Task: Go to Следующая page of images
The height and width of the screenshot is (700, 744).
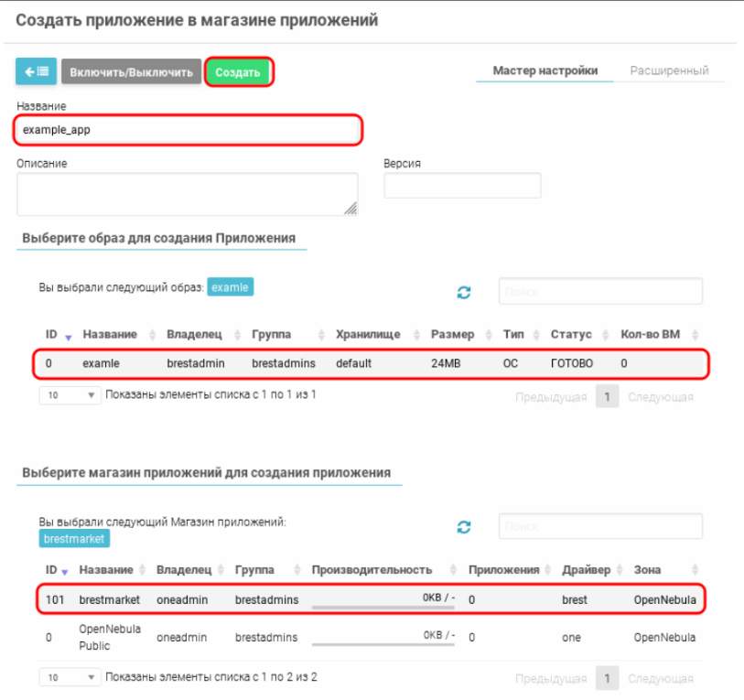Action: coord(660,397)
